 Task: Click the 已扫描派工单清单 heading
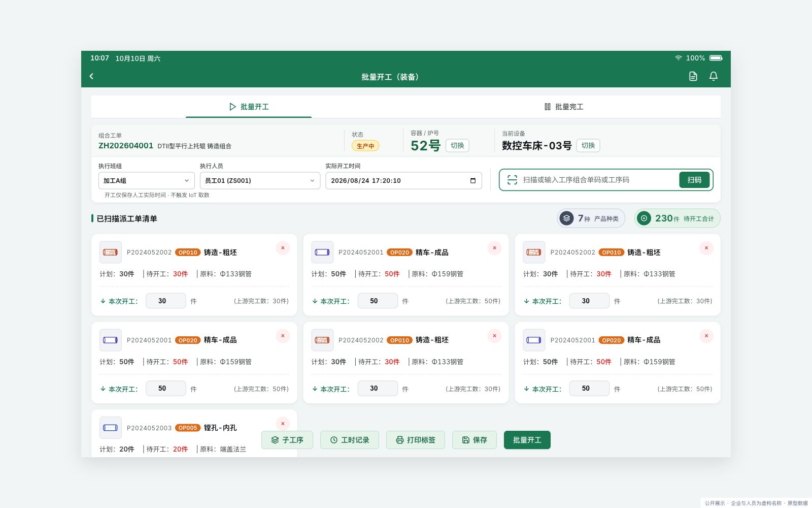[127, 218]
